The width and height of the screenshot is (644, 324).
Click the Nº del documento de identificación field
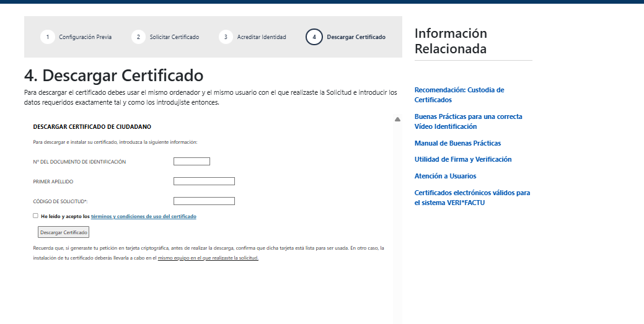pyautogui.click(x=192, y=162)
